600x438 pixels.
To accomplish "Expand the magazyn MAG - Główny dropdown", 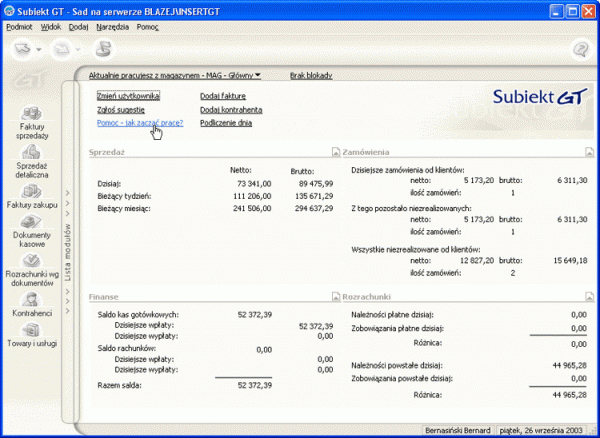I will coord(256,75).
